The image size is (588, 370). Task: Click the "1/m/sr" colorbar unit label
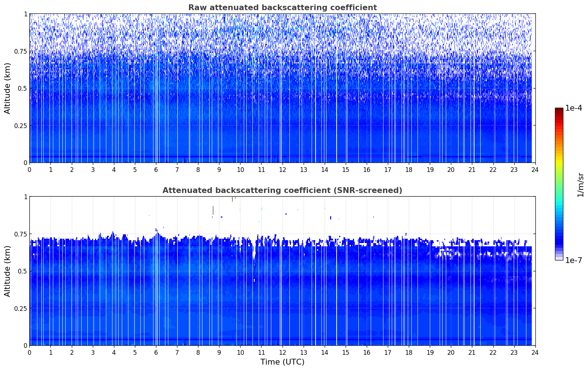point(580,184)
